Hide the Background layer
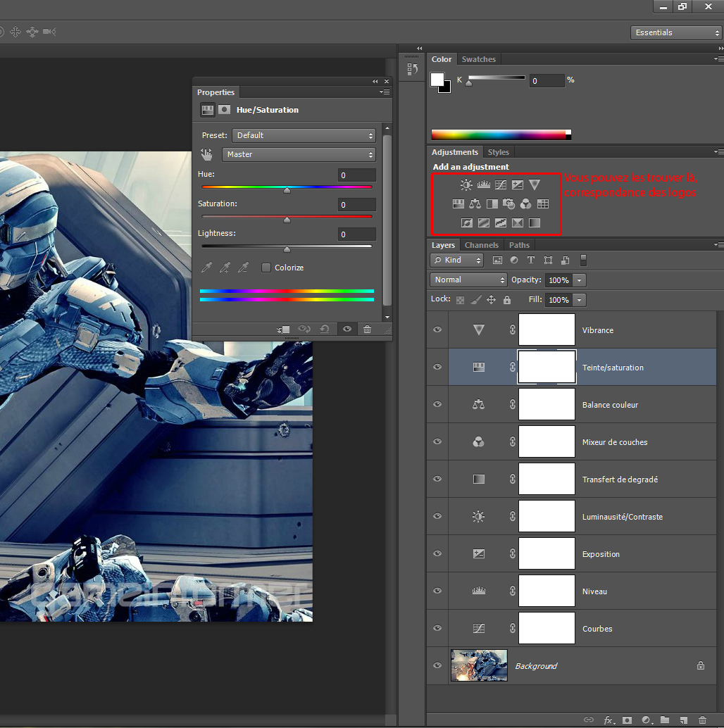Viewport: 724px width, 728px height. point(437,665)
